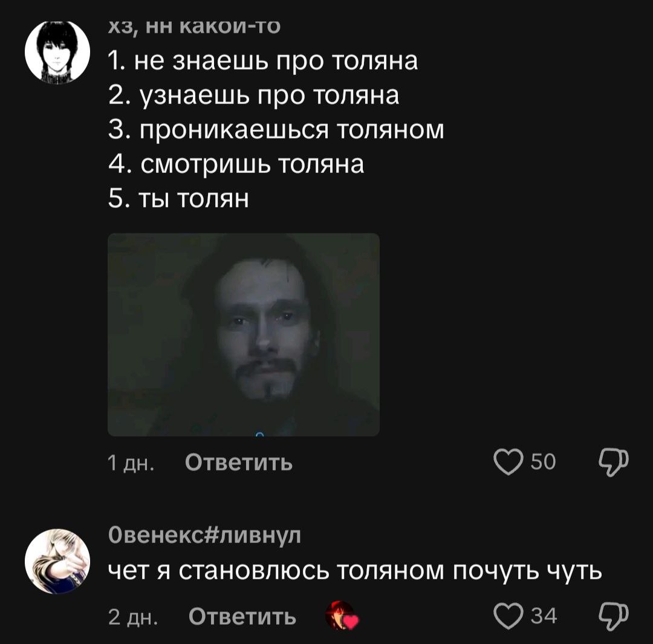This screenshot has width=653, height=644.
Task: Open the attached dark photo in the comment
Action: tap(244, 334)
